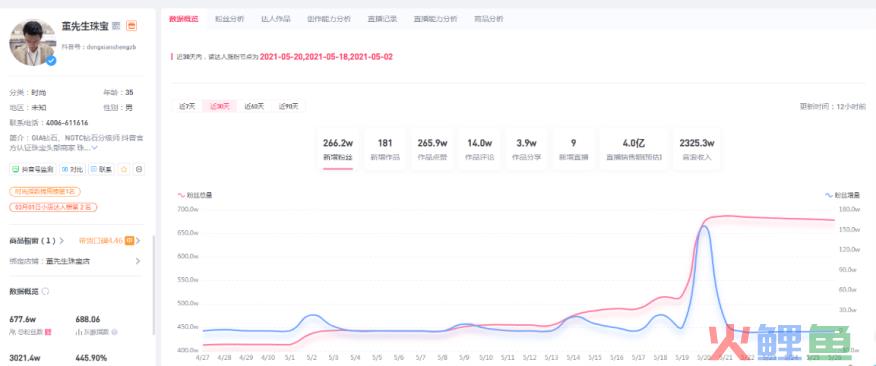Select the 4.0亿 live sales metric card

[634, 149]
